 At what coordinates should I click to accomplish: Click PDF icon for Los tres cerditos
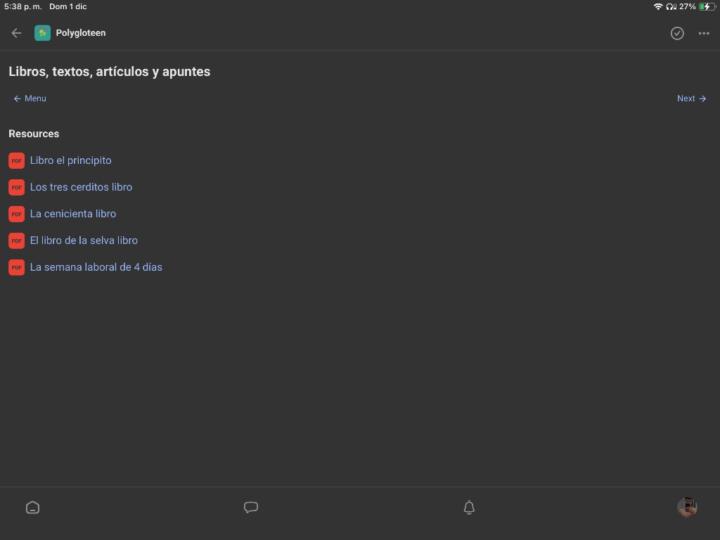tap(17, 187)
